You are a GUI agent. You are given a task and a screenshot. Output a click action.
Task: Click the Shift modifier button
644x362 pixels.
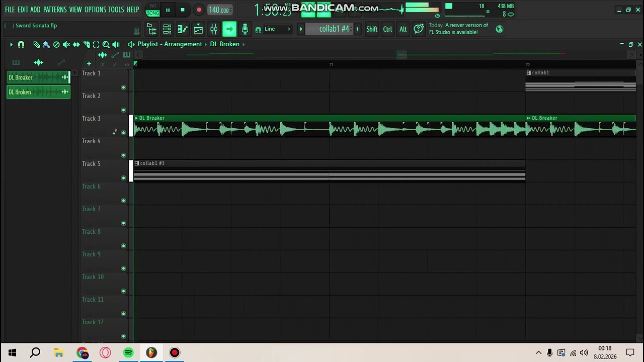coord(372,29)
